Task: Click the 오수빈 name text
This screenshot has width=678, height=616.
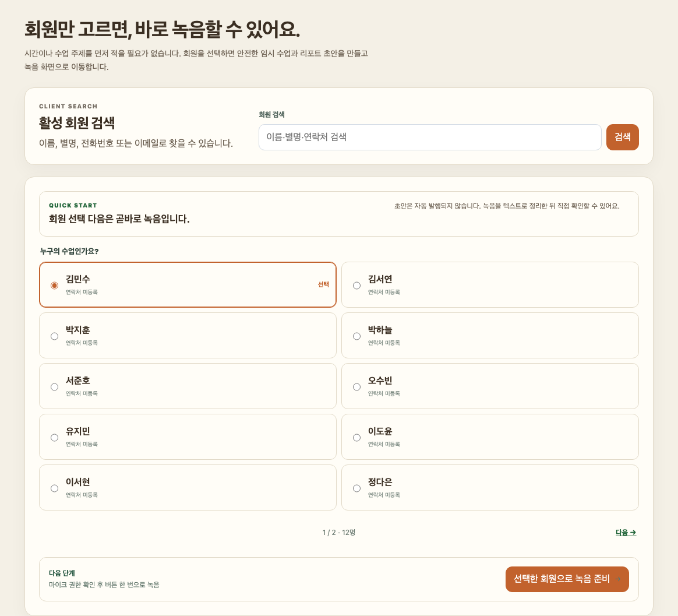Action: pos(380,381)
